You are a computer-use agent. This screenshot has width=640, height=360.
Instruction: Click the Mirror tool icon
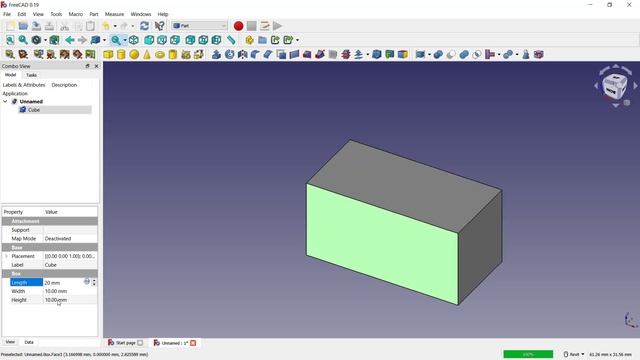[x=242, y=54]
